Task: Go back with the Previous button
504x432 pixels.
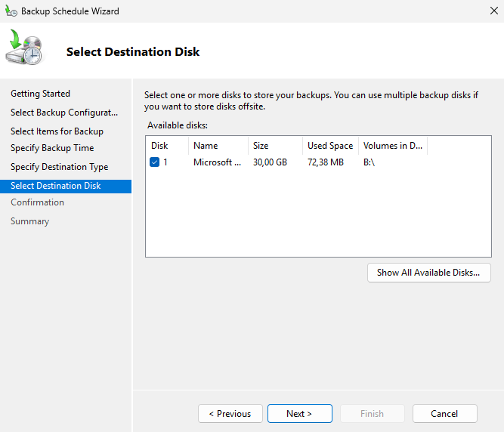Action: pos(230,414)
